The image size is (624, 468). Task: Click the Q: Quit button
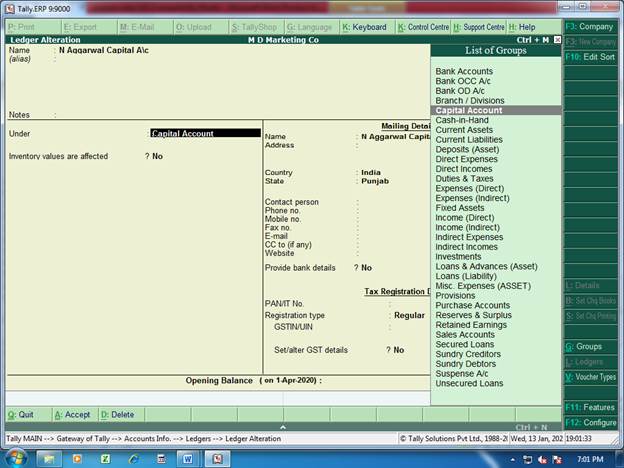click(28, 415)
